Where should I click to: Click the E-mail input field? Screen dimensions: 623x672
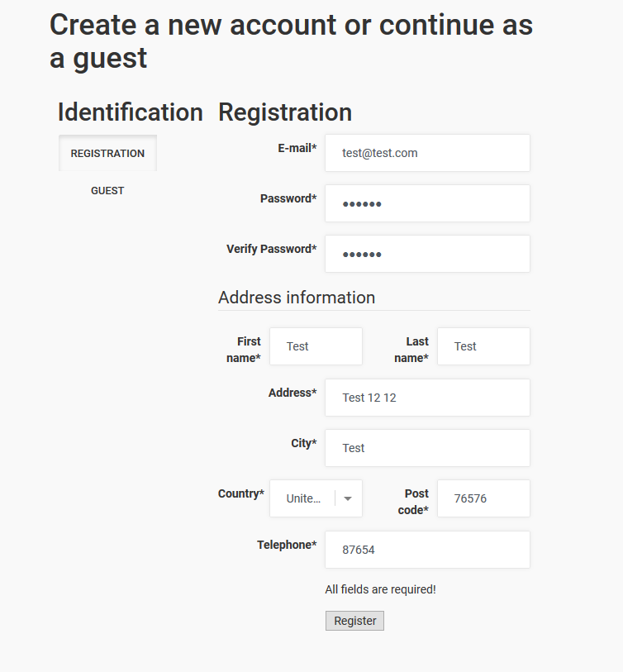click(x=427, y=153)
